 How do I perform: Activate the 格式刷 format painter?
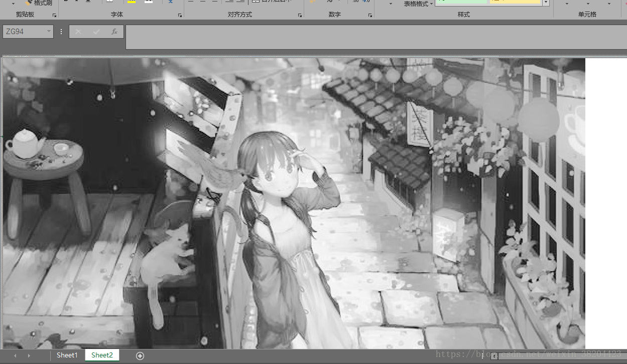click(39, 3)
